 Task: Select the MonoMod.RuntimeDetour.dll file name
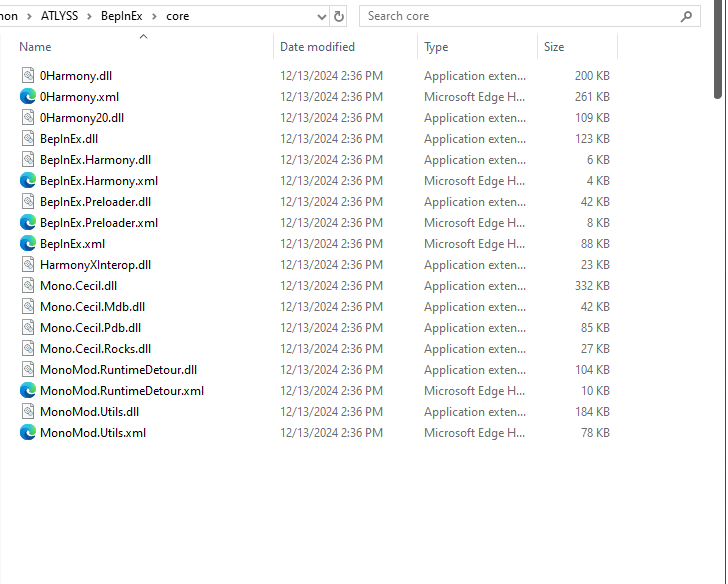coord(118,370)
